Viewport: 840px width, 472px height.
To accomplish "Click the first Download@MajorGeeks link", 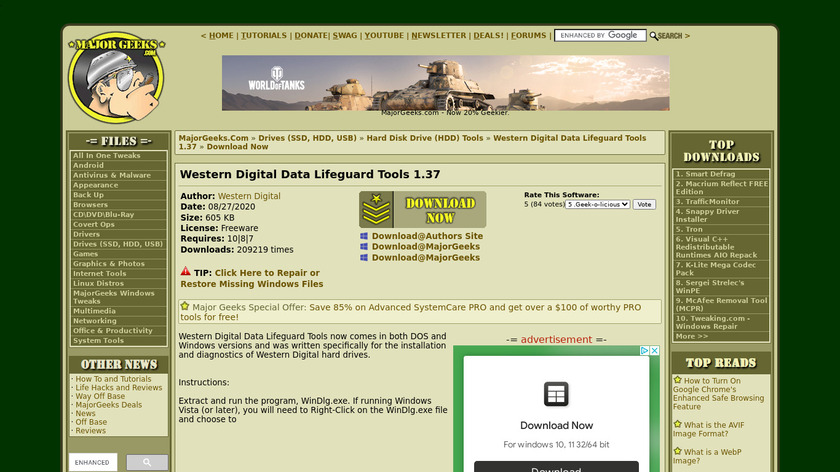I will (426, 246).
